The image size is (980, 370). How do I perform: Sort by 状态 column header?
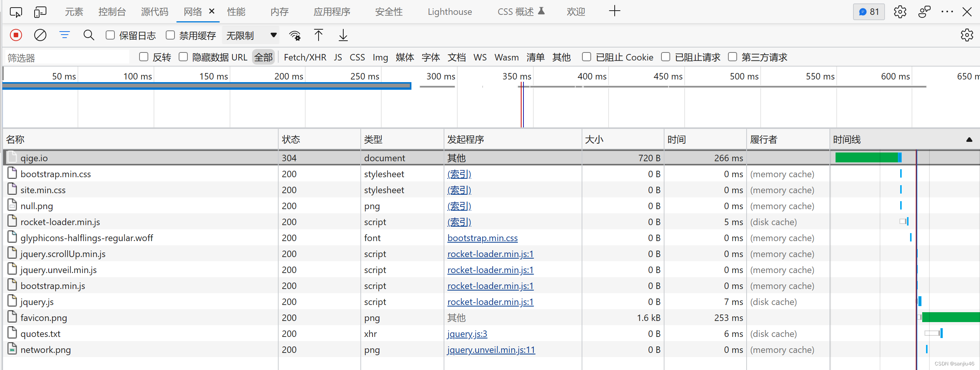319,139
